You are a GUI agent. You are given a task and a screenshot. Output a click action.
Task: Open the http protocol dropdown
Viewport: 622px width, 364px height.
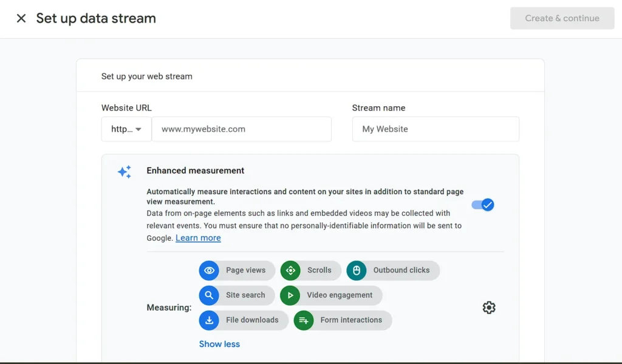pos(126,129)
